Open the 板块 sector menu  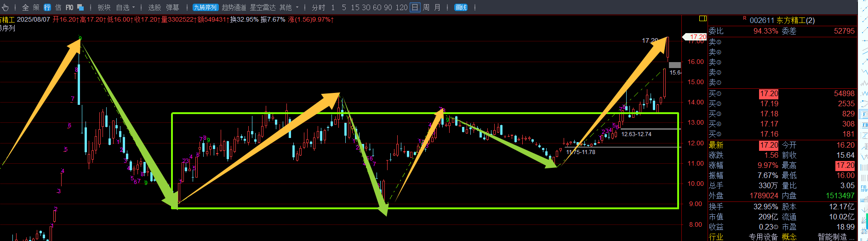(x=104, y=7)
